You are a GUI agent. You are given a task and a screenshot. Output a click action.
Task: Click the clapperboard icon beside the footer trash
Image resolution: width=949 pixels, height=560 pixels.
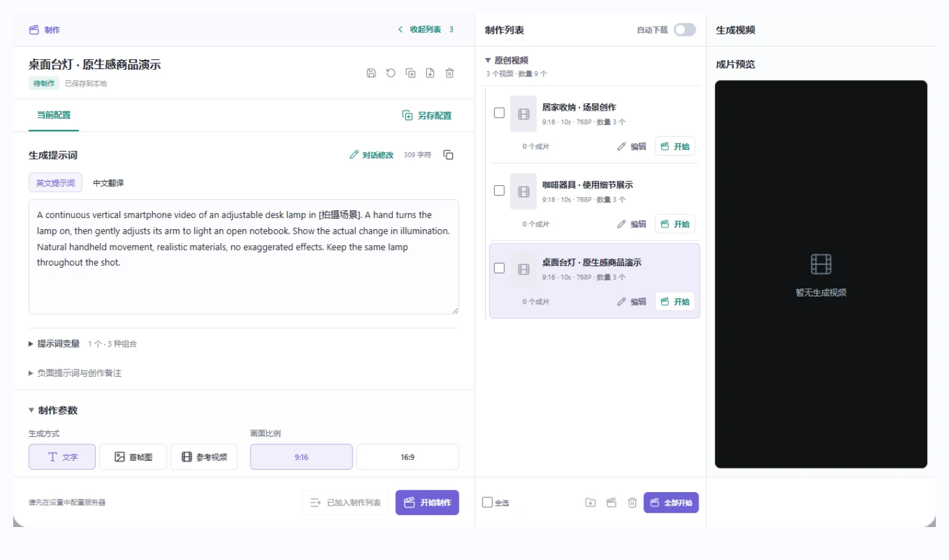pos(612,503)
